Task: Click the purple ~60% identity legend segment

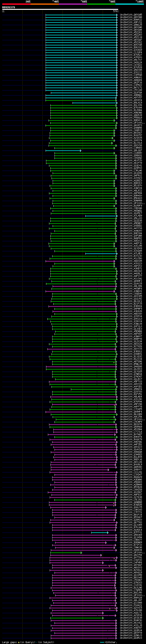Action: [73, 4]
